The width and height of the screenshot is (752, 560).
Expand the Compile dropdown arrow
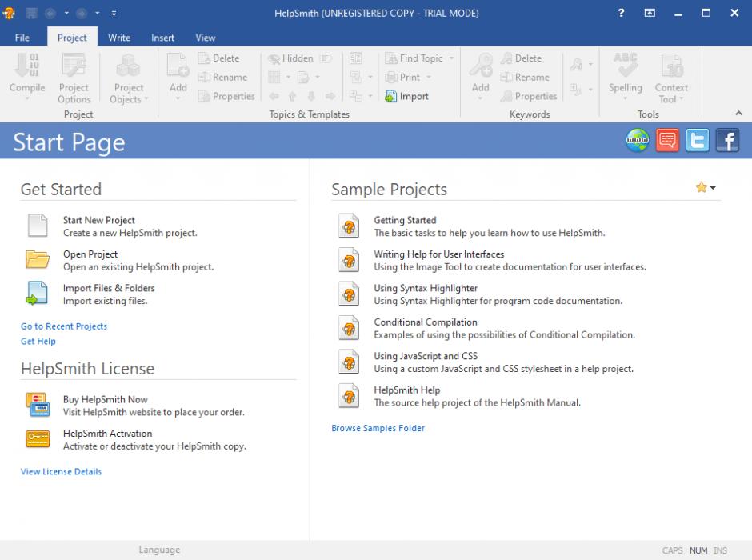27,98
